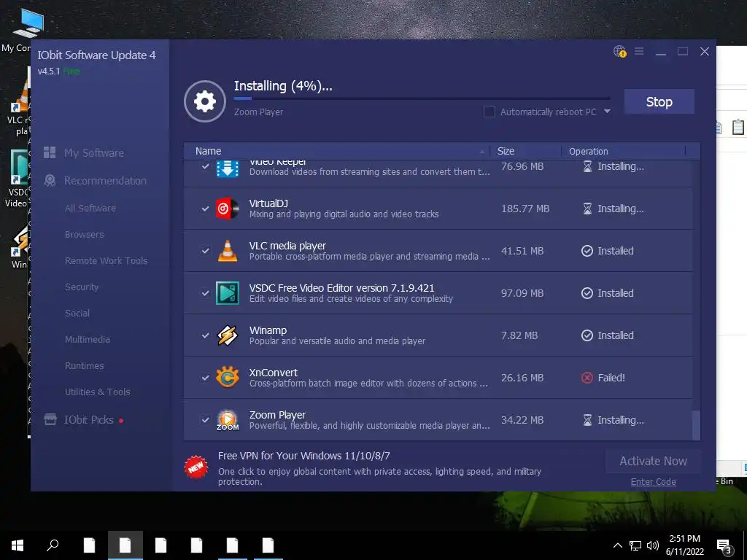Screen dimensions: 747x560
Task: Select Browsers category
Action: 85,234
